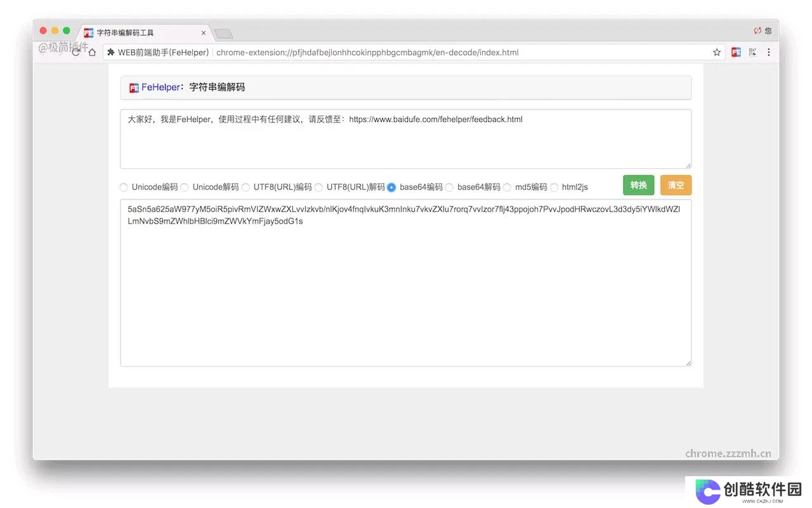Bookmark page with the star icon
The image size is (812, 508).
[x=717, y=52]
